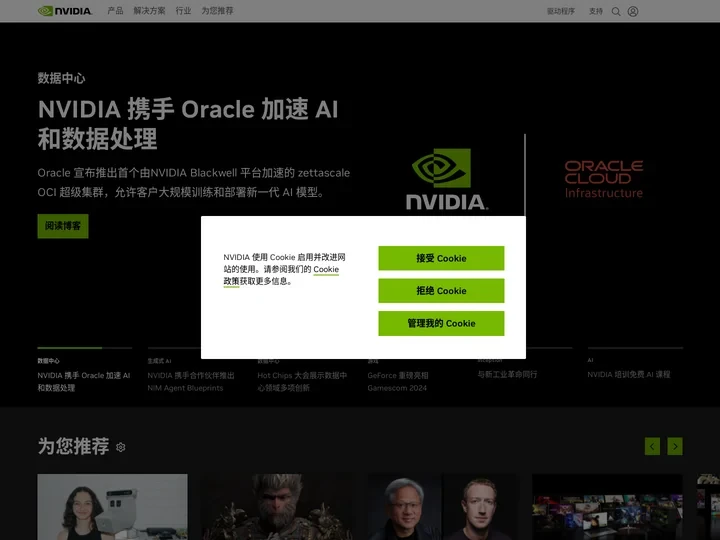Screen dimensions: 720x540
Task: Open the video wall gaming thumbnail card
Action: [607, 507]
